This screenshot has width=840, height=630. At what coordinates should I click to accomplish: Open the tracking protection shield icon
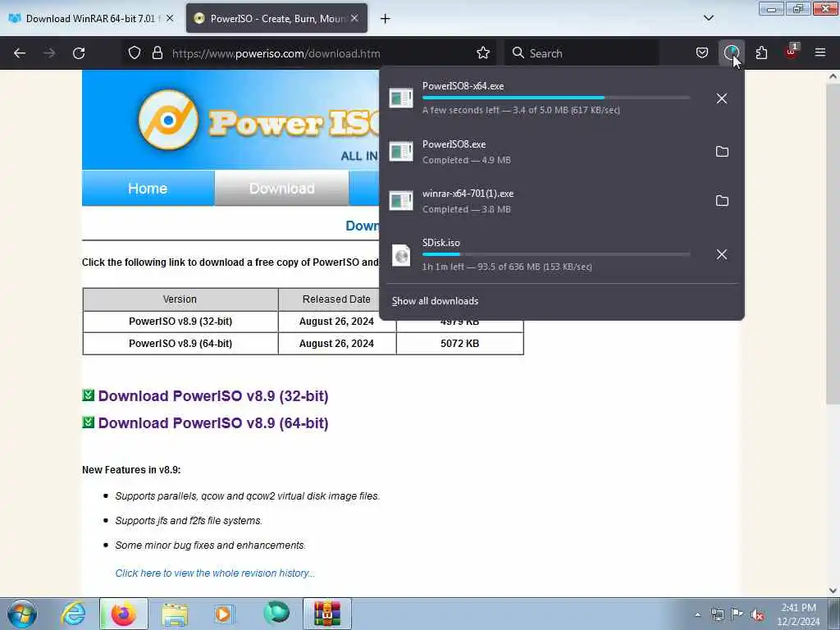click(135, 53)
